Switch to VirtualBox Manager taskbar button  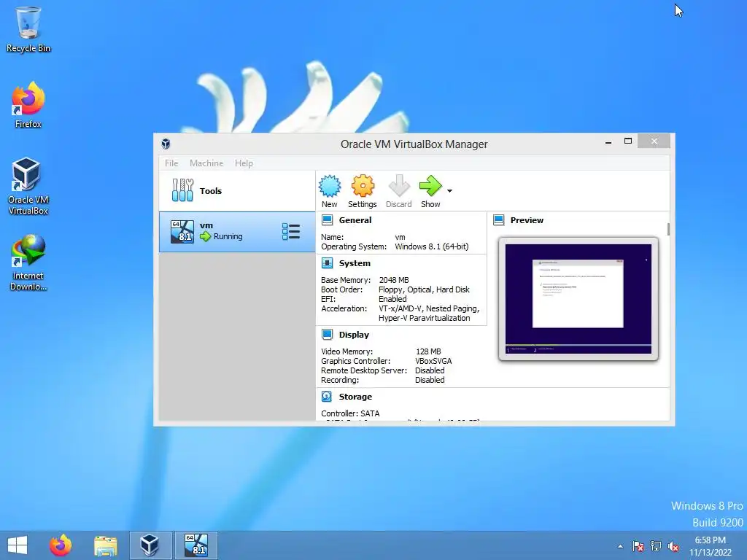[x=150, y=545]
